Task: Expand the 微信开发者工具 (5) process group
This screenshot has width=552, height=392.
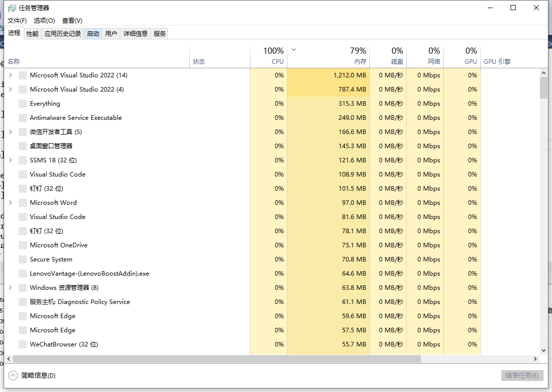Action: coord(11,132)
